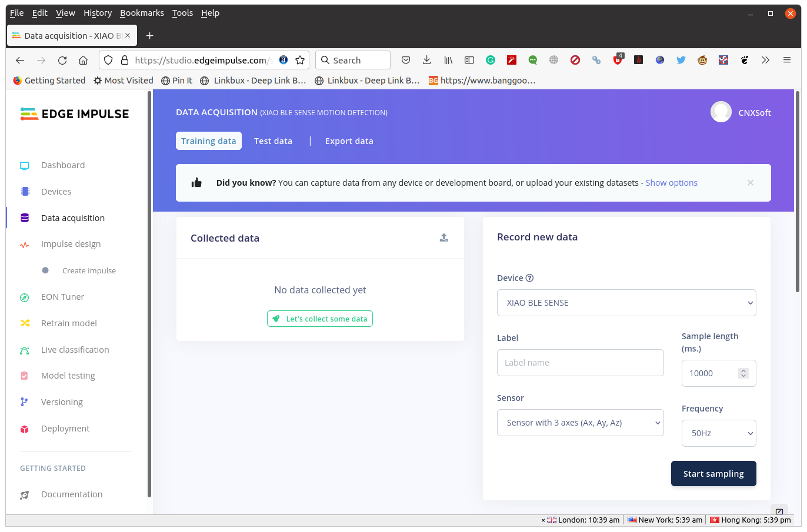Viewport: 807px width, 532px height.
Task: Open Most Visited bookmarks folder
Action: pyautogui.click(x=124, y=81)
